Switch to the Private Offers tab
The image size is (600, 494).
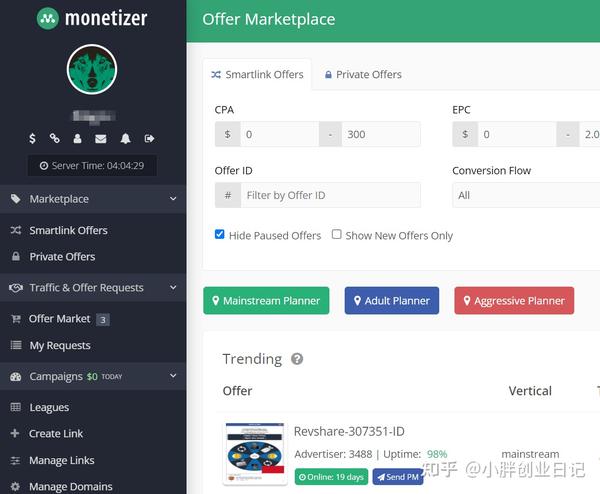click(x=363, y=75)
